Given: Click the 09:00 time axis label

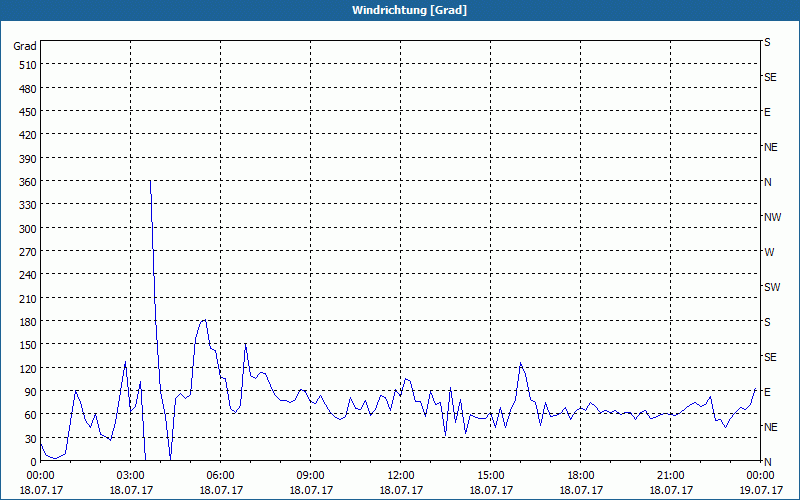Looking at the screenshot, I should pos(311,476).
